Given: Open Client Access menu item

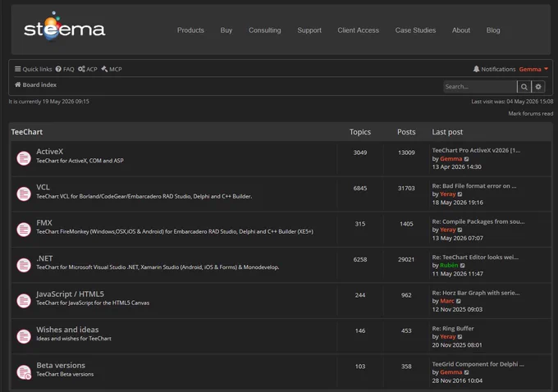Looking at the screenshot, I should 359,30.
